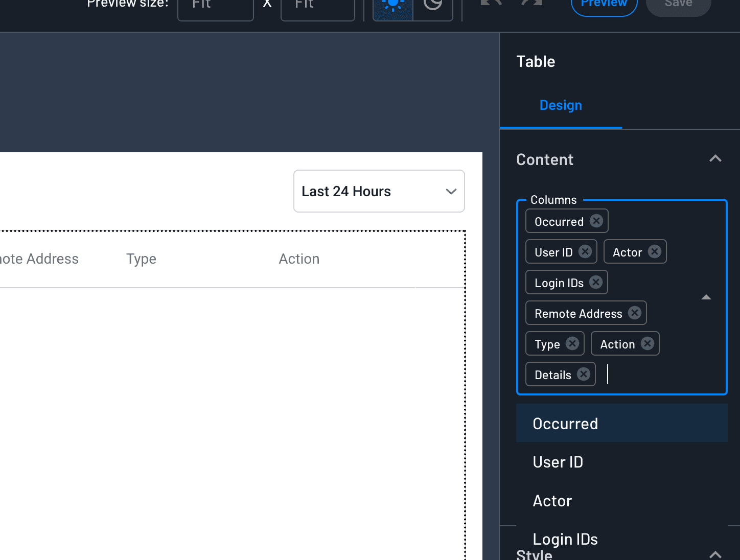Switch preview to dark mode
Viewport: 740px width, 560px height.
[432, 5]
